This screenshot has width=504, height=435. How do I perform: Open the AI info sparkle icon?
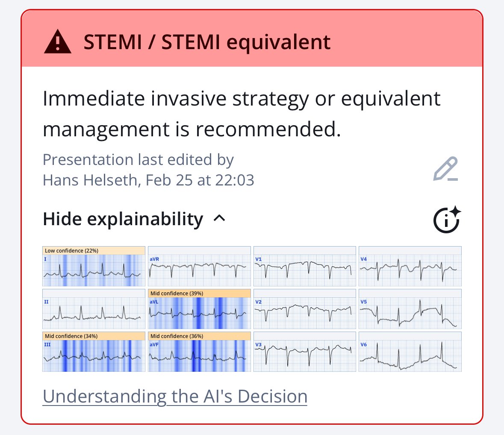pyautogui.click(x=447, y=220)
